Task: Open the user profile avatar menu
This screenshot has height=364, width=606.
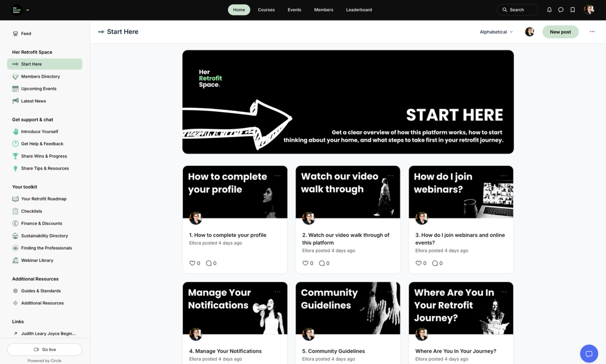Action: coord(589,10)
